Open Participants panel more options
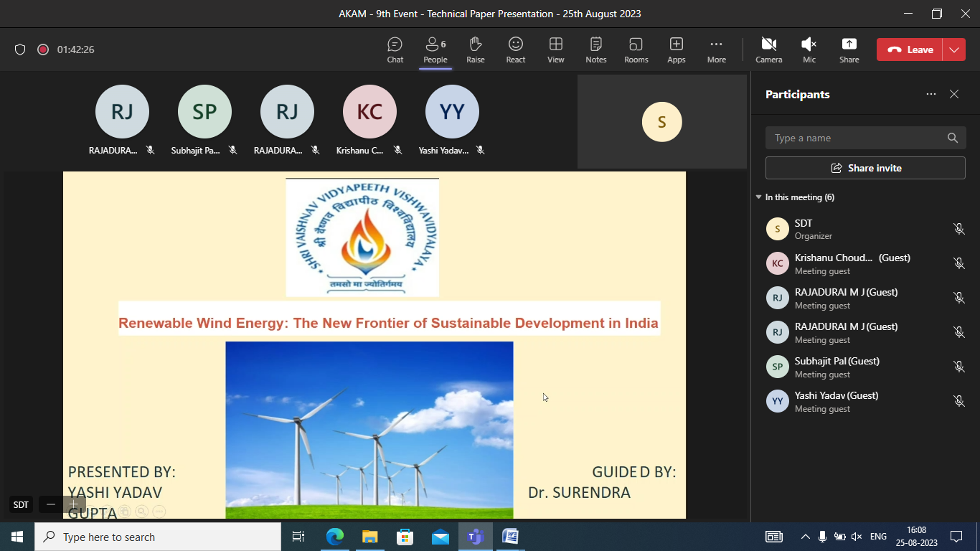This screenshot has width=980, height=551. [x=930, y=94]
